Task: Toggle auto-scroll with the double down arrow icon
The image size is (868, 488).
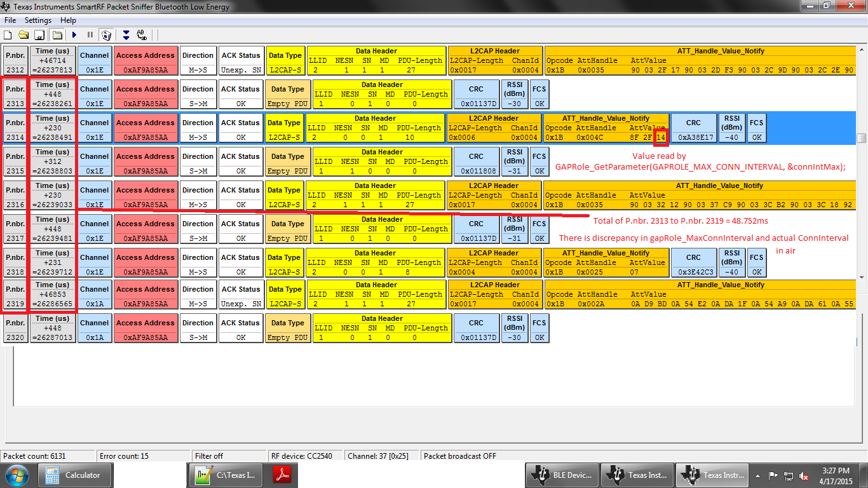Action: pyautogui.click(x=126, y=35)
